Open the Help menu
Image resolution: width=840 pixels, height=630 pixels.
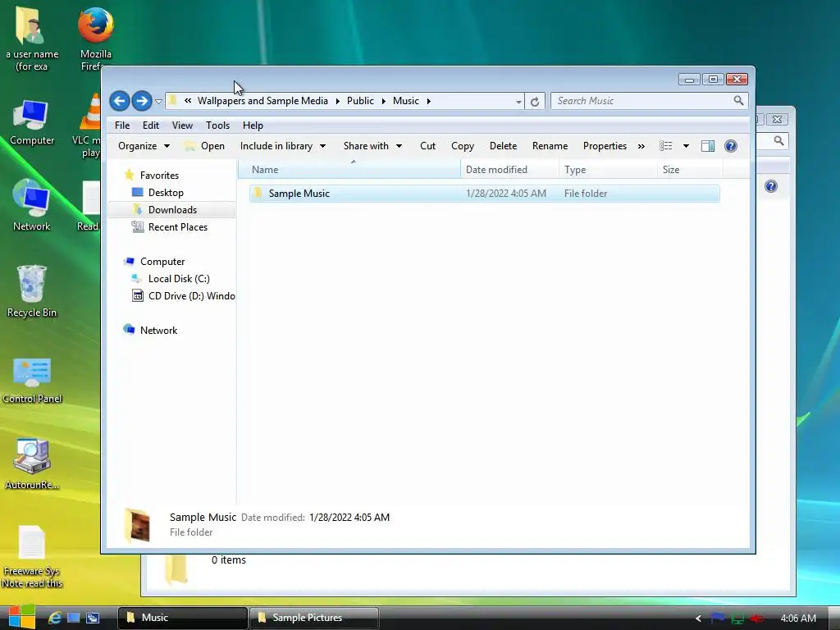(x=253, y=126)
